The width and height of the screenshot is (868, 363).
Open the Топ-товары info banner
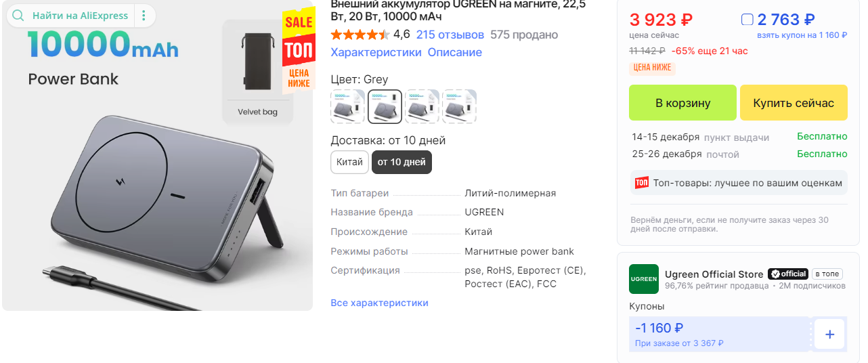pyautogui.click(x=739, y=183)
